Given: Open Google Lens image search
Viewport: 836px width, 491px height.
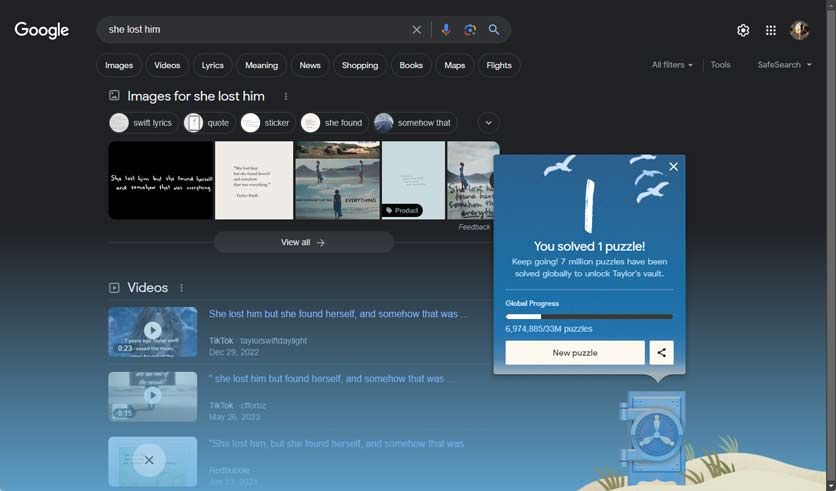Looking at the screenshot, I should point(470,30).
